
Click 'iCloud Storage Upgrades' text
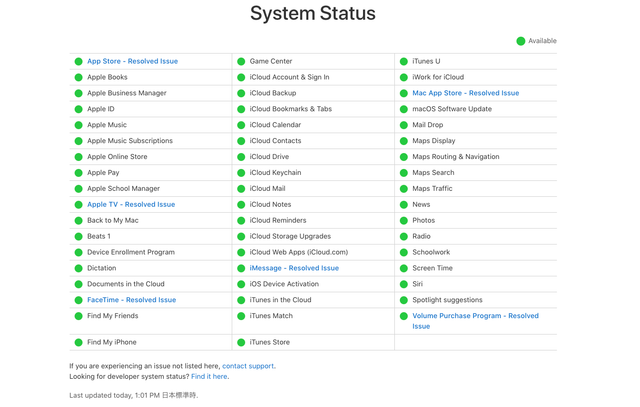(x=290, y=236)
